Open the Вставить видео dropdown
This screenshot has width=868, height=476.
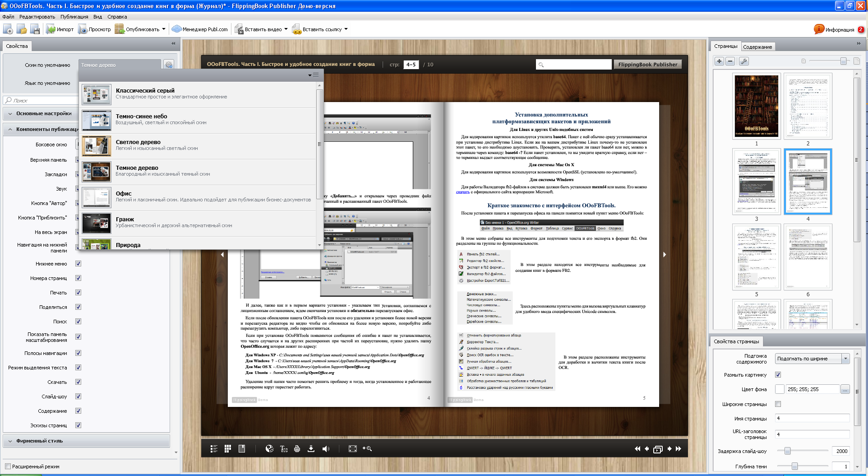(286, 29)
